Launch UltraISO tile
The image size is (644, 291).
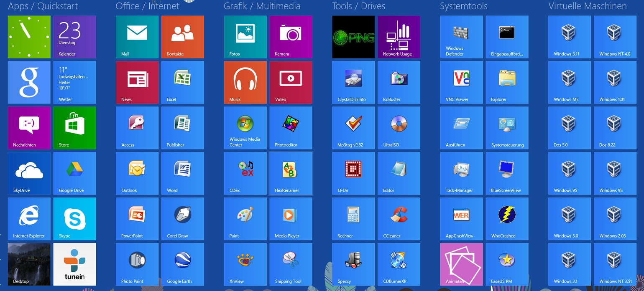pyautogui.click(x=399, y=128)
